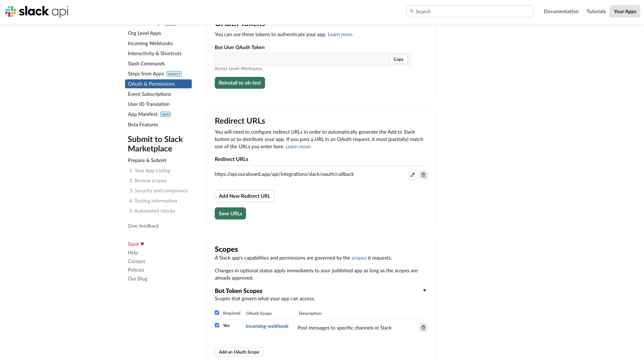This screenshot has height=360, width=644.
Task: Copy the Bot User OAuth Token
Action: 399,59
